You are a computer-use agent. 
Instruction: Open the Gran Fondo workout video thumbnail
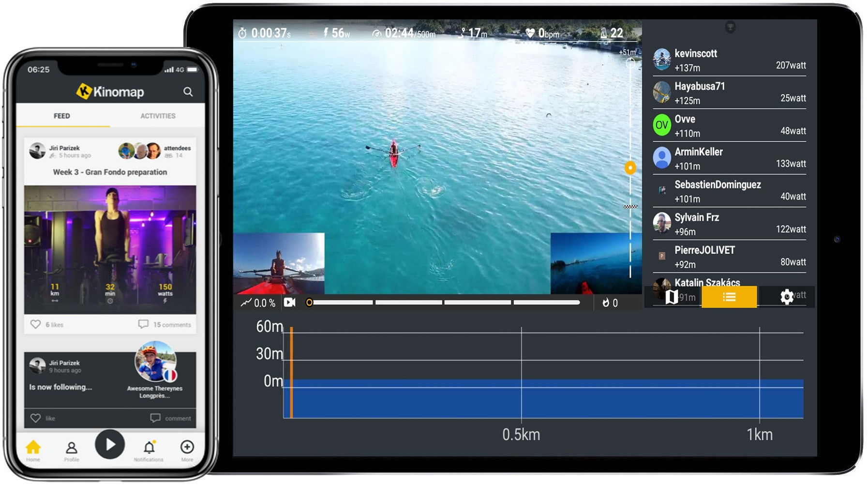[110, 249]
